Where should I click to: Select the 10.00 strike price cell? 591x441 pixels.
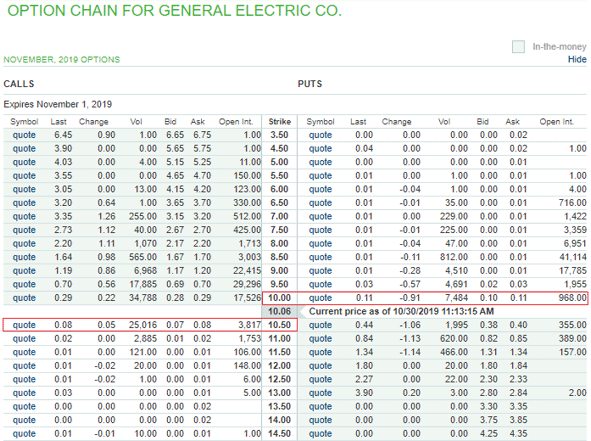(279, 298)
